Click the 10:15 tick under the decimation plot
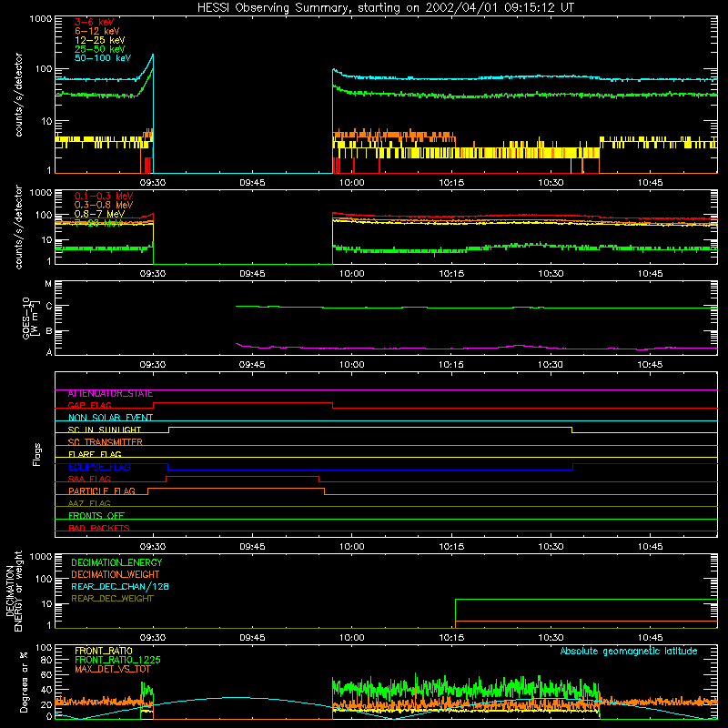 click(x=451, y=638)
